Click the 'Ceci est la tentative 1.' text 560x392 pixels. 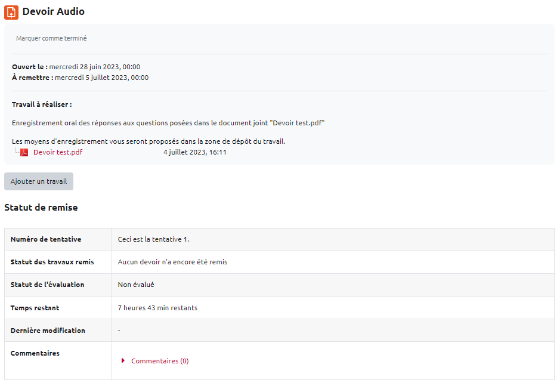coord(153,239)
